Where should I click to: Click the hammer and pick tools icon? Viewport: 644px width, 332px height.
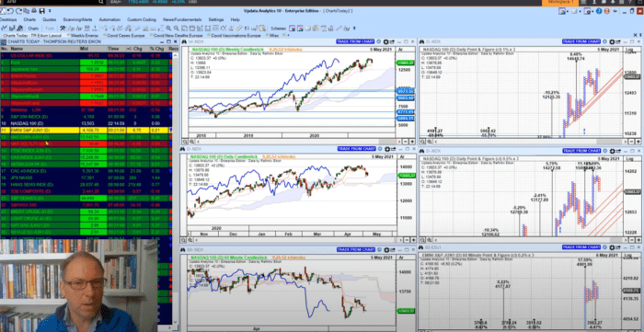(63, 29)
